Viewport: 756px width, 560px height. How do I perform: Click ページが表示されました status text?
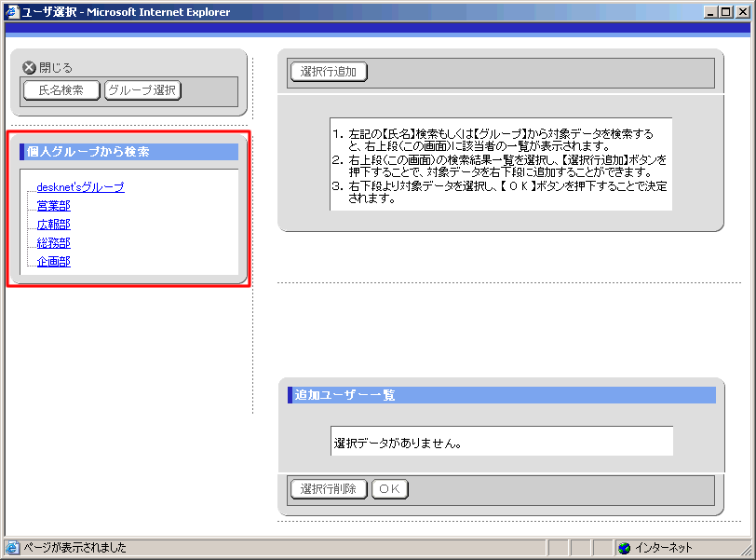[74, 548]
